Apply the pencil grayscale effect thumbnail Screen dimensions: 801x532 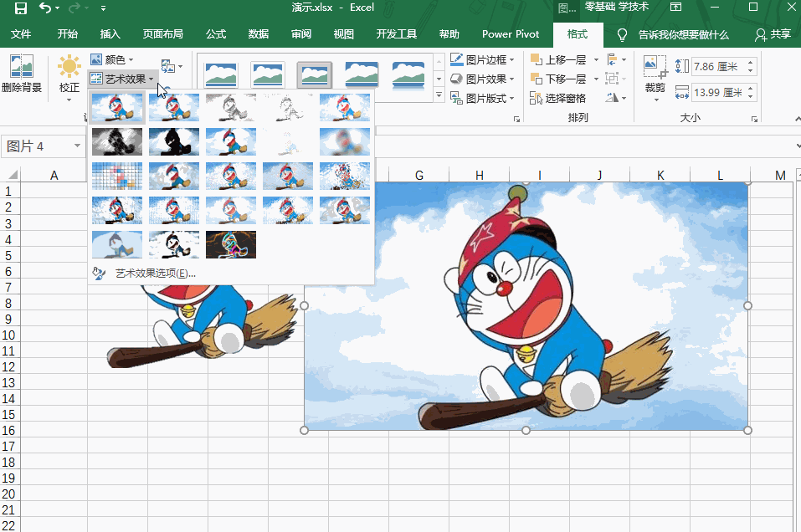[x=231, y=107]
